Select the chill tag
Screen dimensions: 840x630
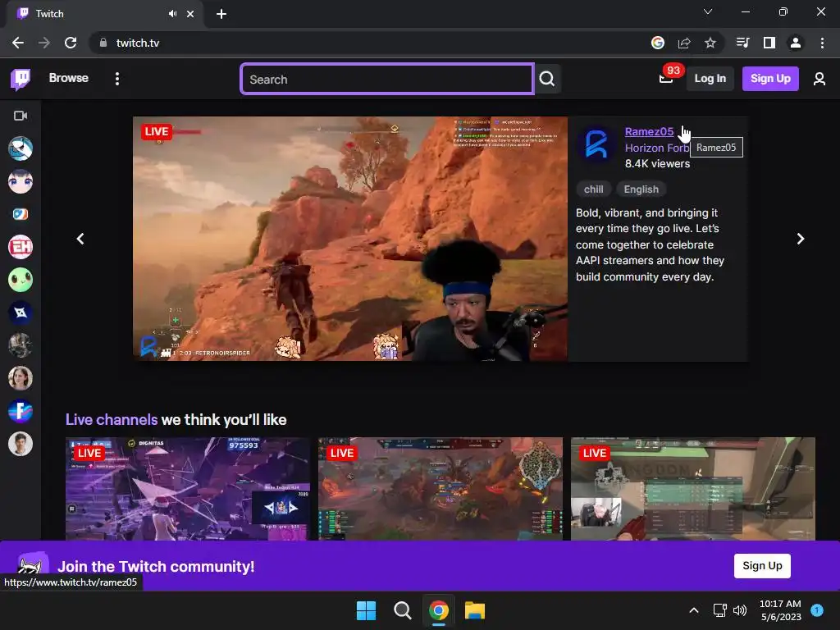594,189
